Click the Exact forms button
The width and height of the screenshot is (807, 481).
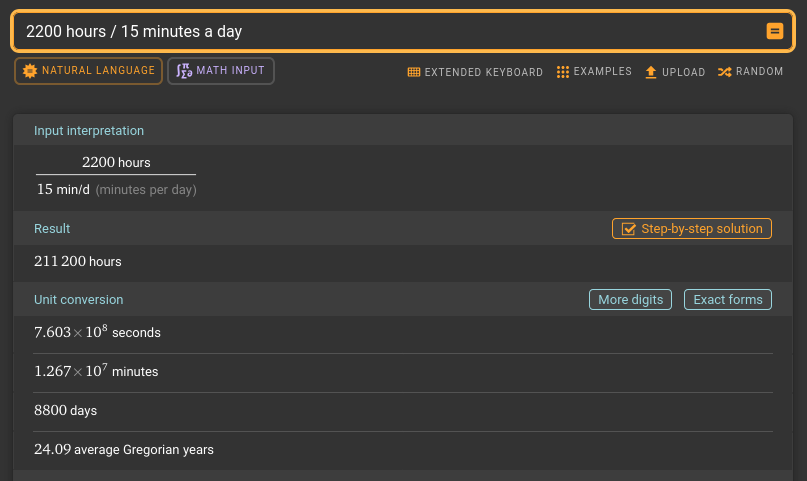(x=728, y=299)
